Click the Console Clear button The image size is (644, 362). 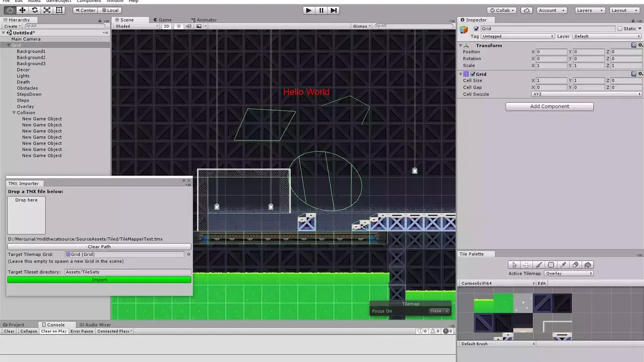point(9,331)
